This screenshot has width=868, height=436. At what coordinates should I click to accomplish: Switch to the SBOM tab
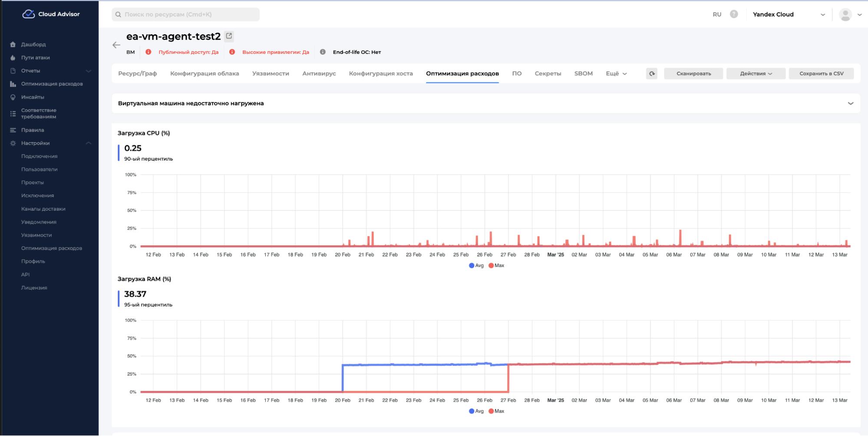(x=583, y=73)
